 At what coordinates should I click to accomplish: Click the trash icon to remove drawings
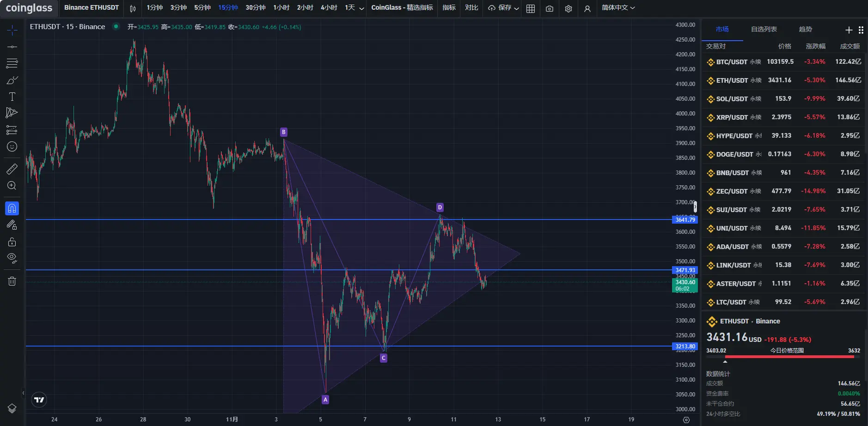click(x=12, y=281)
